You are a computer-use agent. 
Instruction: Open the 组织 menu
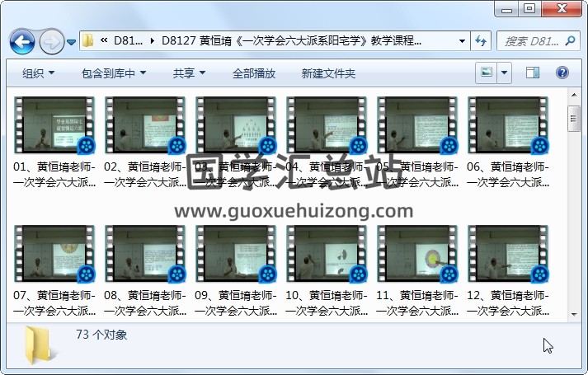pyautogui.click(x=38, y=73)
